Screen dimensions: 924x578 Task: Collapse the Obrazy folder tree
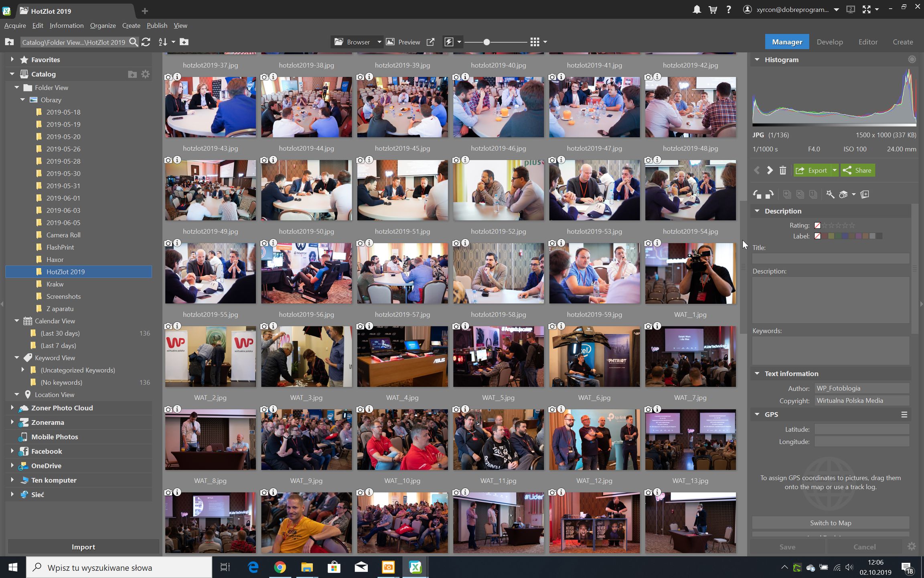pyautogui.click(x=22, y=100)
